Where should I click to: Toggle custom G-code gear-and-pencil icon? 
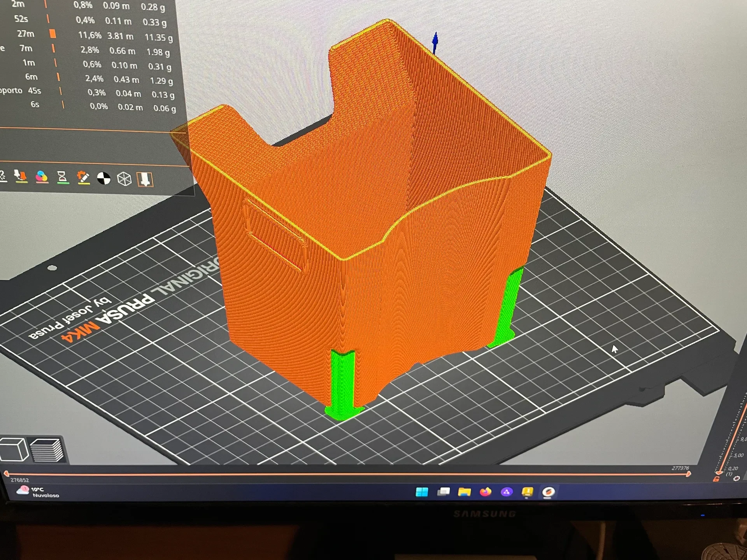pos(83,178)
